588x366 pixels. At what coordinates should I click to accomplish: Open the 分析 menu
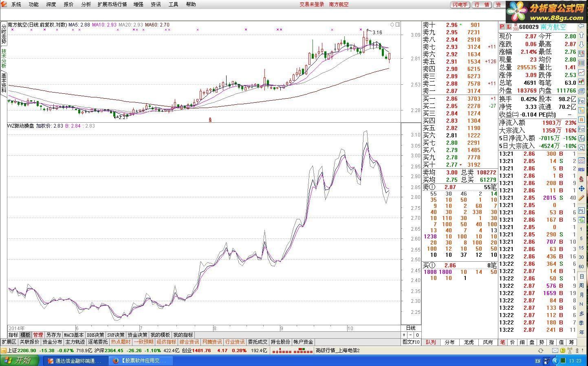tap(86, 4)
